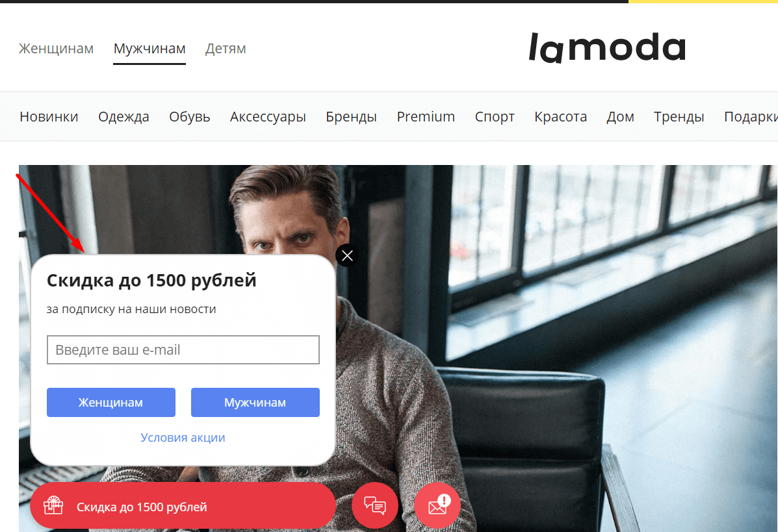Open the Одежда category menu

123,116
